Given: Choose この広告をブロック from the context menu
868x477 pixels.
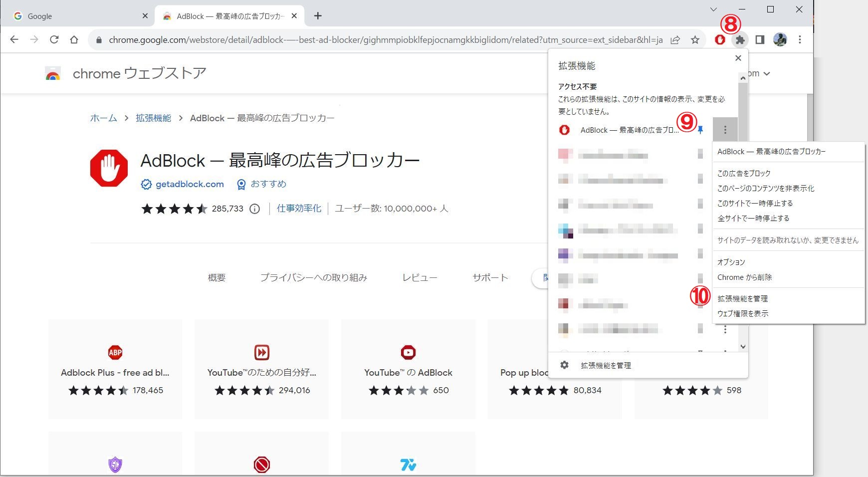Looking at the screenshot, I should pos(788,173).
